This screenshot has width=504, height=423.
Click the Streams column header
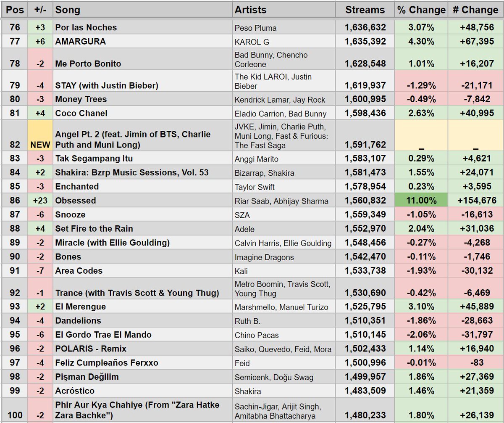(x=365, y=9)
